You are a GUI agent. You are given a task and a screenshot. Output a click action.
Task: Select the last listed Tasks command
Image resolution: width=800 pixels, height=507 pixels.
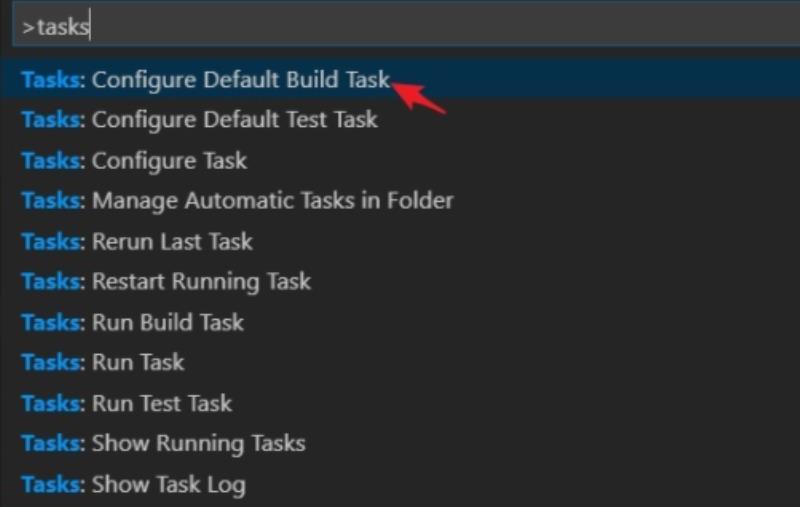(x=400, y=485)
